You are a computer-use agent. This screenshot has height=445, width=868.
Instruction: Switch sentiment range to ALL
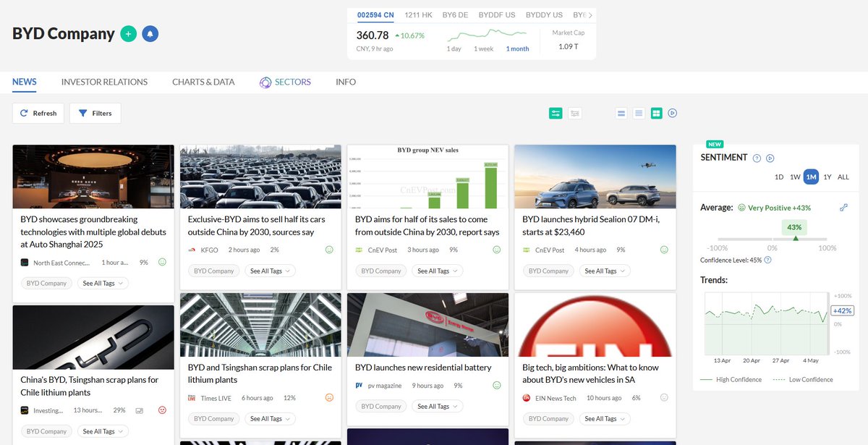[x=843, y=177]
